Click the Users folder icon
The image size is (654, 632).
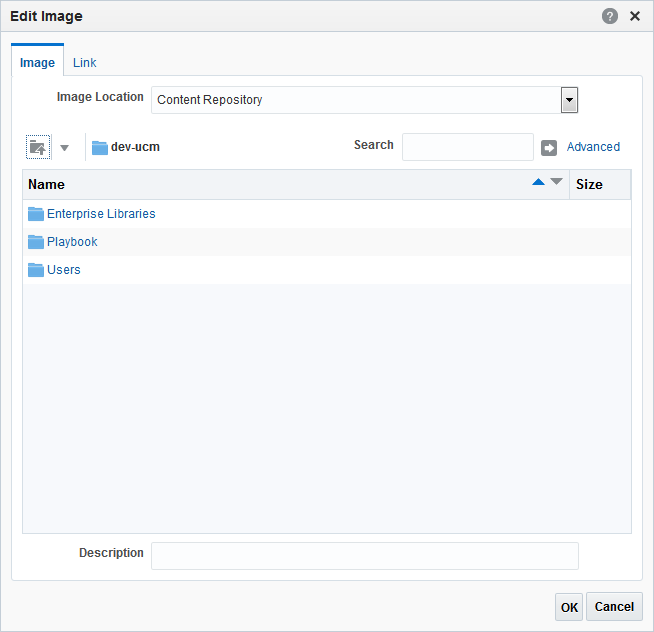[x=36, y=270]
